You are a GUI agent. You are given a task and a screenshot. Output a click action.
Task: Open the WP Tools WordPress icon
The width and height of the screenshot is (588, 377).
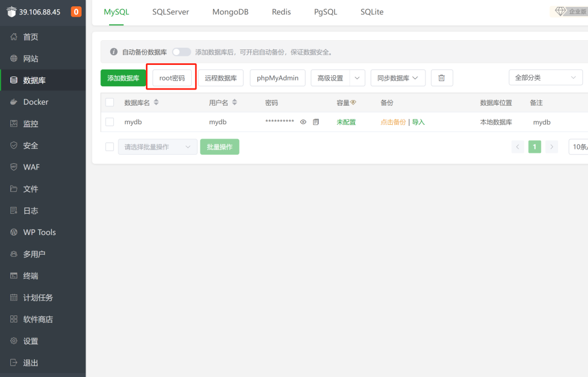(x=14, y=232)
